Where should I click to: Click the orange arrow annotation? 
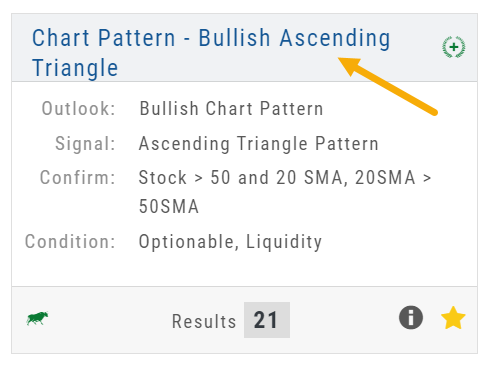pos(388,86)
